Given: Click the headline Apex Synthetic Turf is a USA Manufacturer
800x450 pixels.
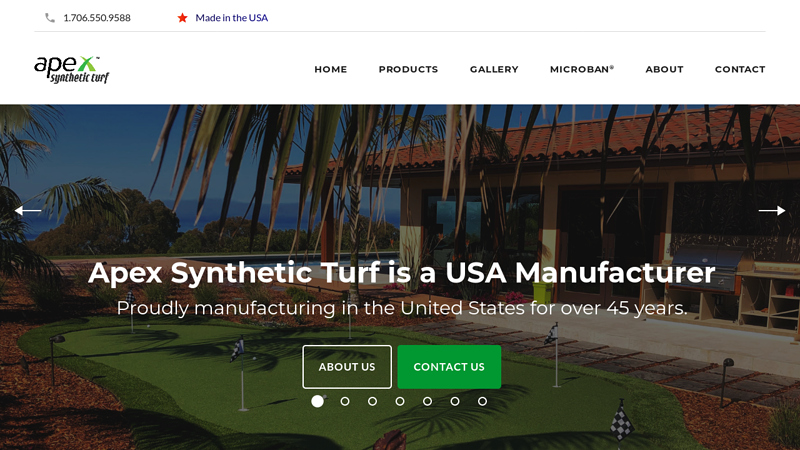Looking at the screenshot, I should (402, 273).
